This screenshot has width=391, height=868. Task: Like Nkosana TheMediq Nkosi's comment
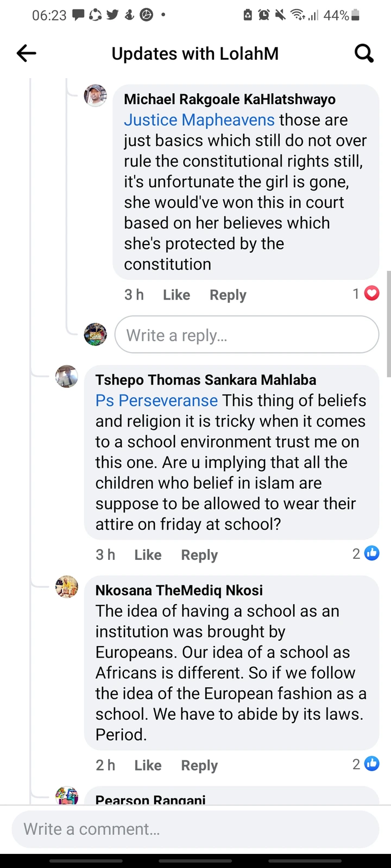[148, 765]
